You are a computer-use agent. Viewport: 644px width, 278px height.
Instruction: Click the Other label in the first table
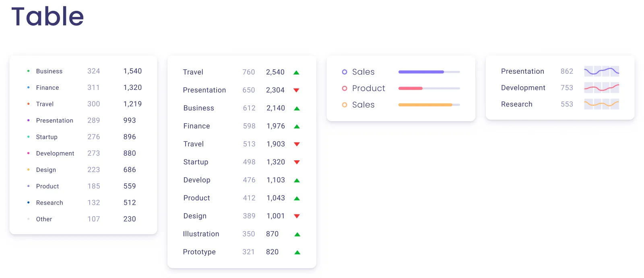[44, 219]
